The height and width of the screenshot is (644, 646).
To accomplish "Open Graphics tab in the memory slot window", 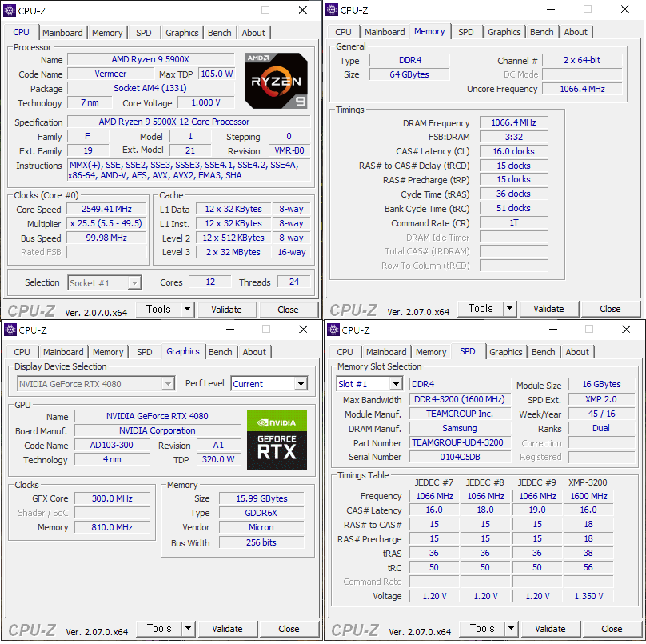I will pos(506,352).
